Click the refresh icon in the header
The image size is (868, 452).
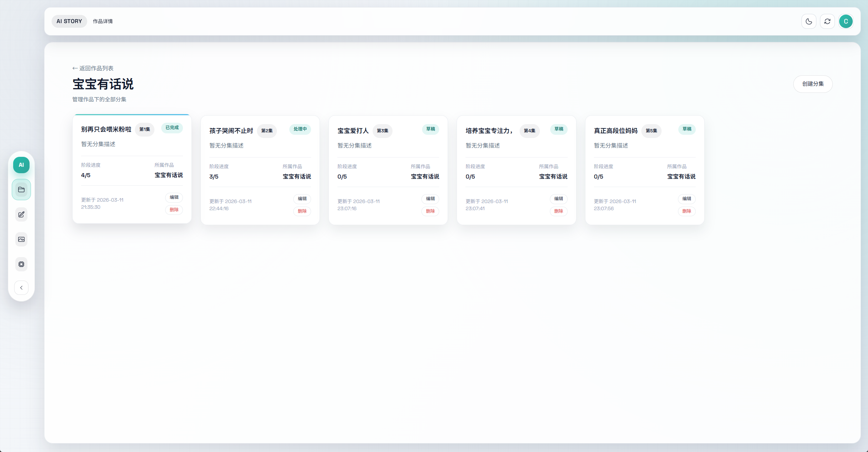tap(827, 21)
